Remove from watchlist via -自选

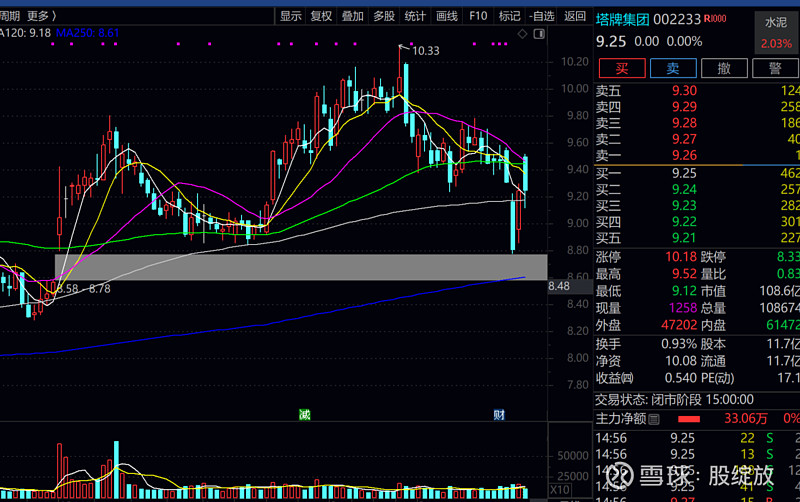coord(542,16)
